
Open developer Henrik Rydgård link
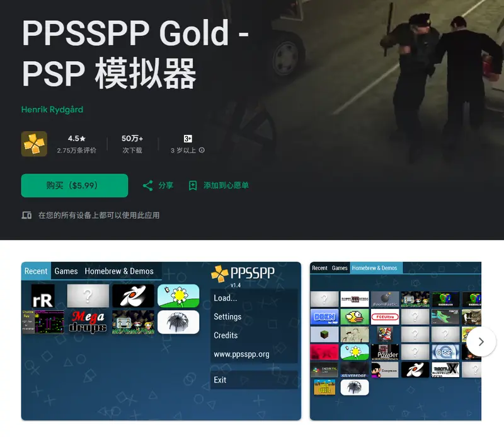(52, 110)
